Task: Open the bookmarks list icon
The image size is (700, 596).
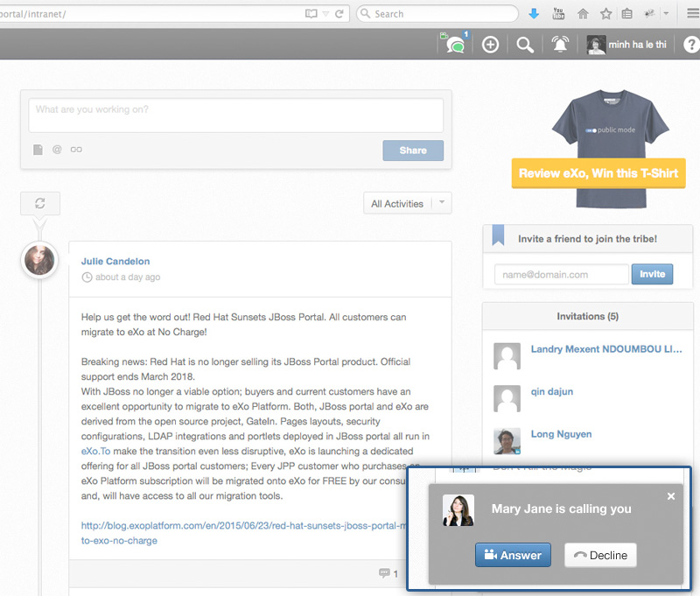Action: 626,14
